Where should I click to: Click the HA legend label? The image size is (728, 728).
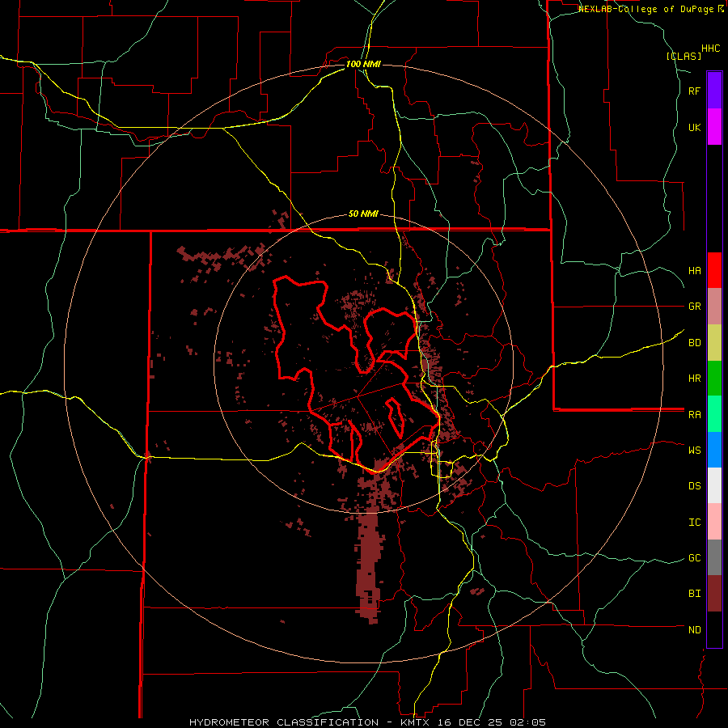695,270
